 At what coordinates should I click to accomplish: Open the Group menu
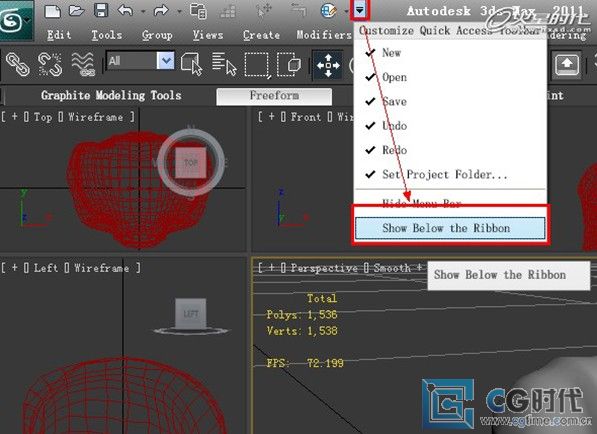[x=157, y=35]
